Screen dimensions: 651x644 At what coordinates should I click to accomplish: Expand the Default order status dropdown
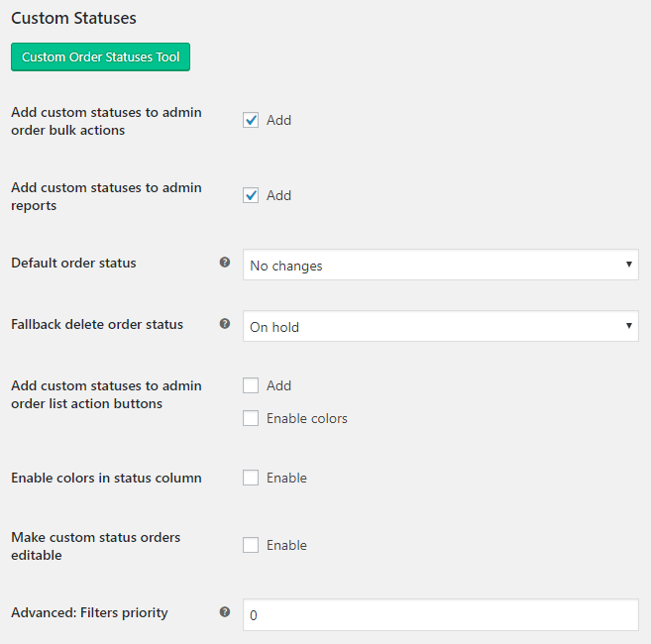441,265
